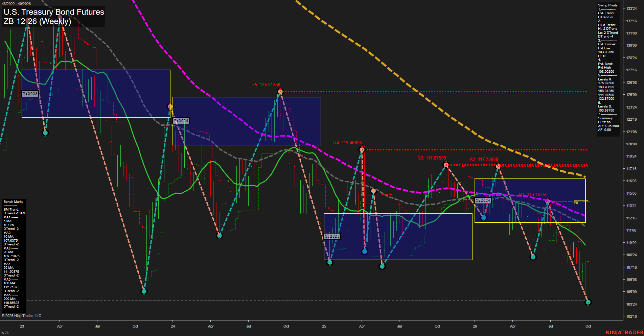
Task: Click the 120'00 price axis label
Action: click(x=631, y=144)
